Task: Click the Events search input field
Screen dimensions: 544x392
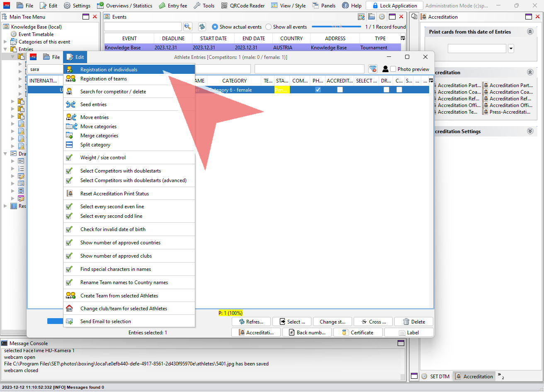Action: (143, 27)
